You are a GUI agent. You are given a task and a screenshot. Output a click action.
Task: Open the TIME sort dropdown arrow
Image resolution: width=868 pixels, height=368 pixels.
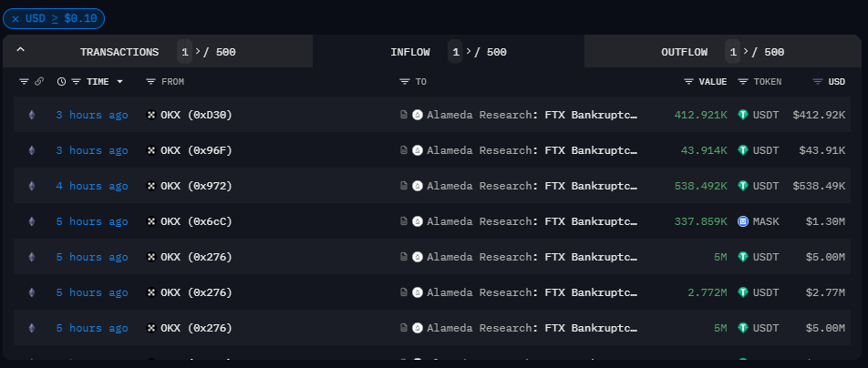coord(119,82)
